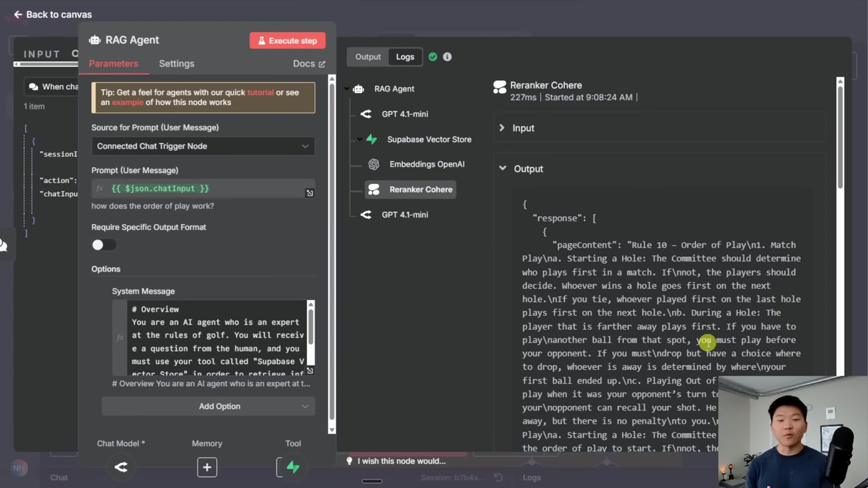Select the first GPT 4.1-mini log entry

(x=405, y=114)
